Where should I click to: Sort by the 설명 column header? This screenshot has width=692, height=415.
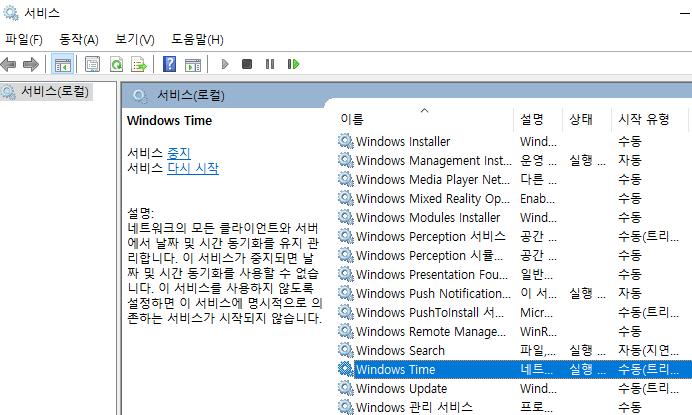[538, 119]
